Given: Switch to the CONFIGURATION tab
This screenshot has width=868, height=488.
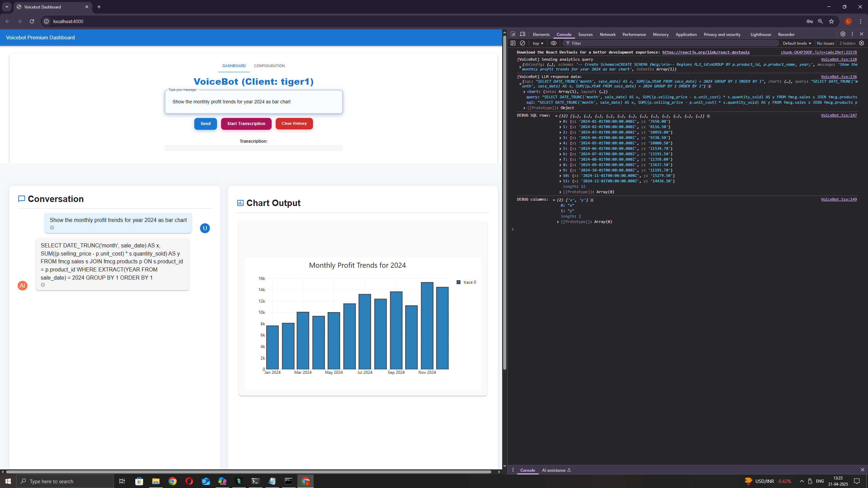Looking at the screenshot, I should tap(269, 66).
